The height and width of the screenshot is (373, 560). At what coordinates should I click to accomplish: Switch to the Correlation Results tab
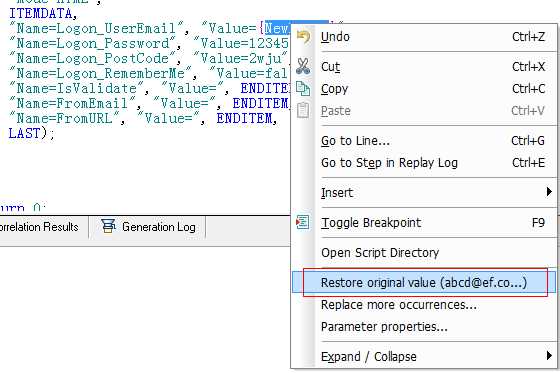tap(39, 227)
